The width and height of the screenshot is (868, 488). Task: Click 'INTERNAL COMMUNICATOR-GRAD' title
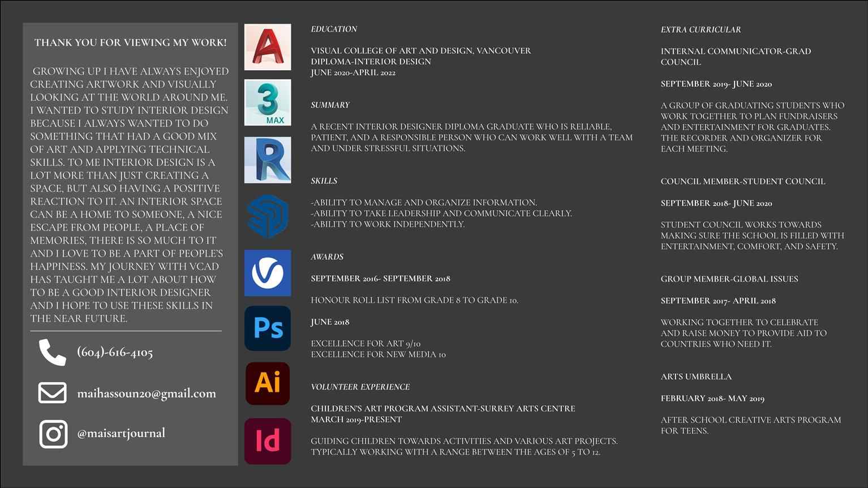point(736,52)
